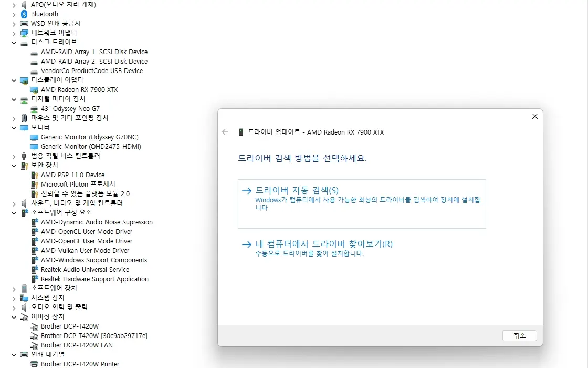Select Realtek Audio Universal Service entry

point(85,269)
